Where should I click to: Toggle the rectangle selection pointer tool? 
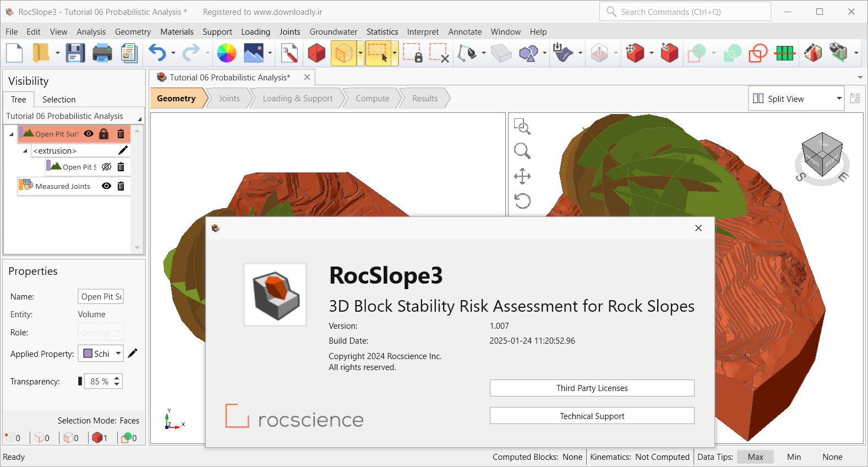point(378,53)
